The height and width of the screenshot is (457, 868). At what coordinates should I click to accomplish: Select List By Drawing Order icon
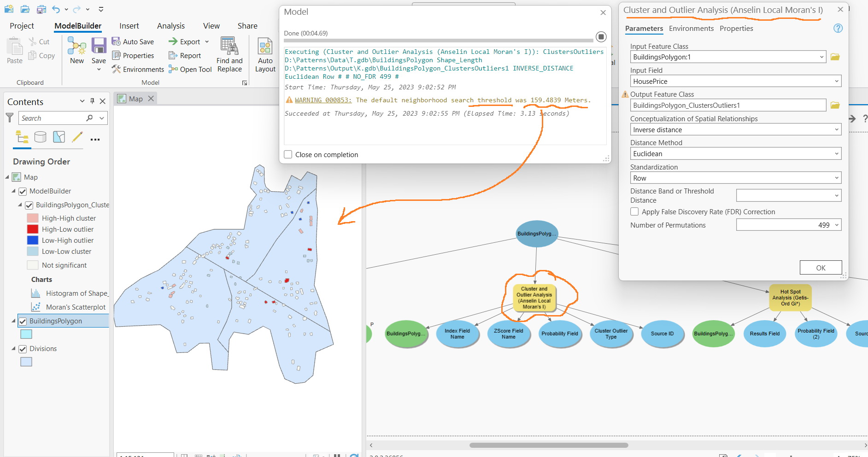point(22,137)
